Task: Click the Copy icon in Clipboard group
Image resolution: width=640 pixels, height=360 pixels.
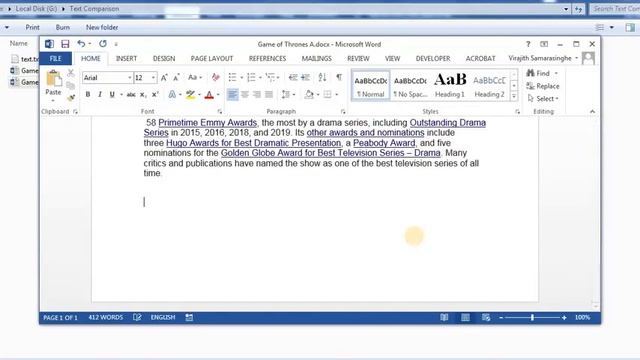Action: click(71, 85)
